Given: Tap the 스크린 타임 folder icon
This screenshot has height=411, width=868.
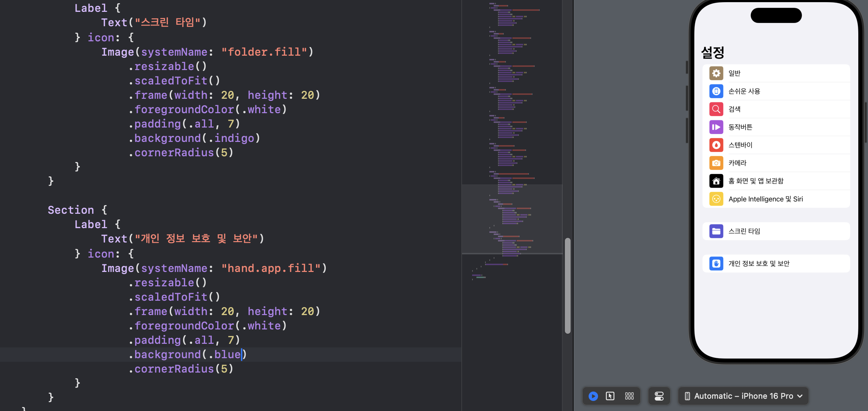Looking at the screenshot, I should (716, 231).
